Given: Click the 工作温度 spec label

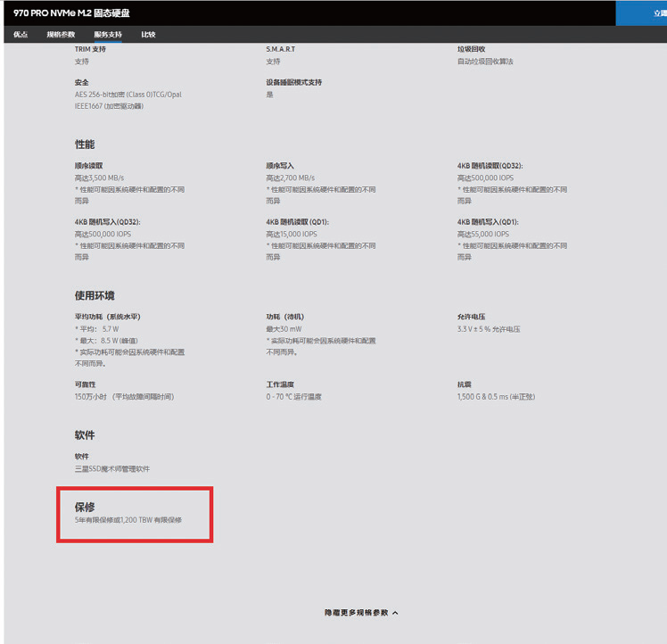Looking at the screenshot, I should 280,384.
